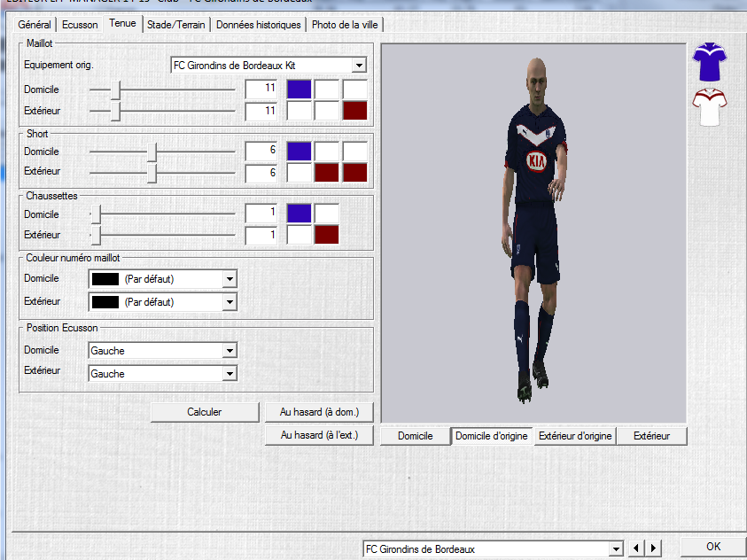Click the Calculer button

[x=205, y=412]
